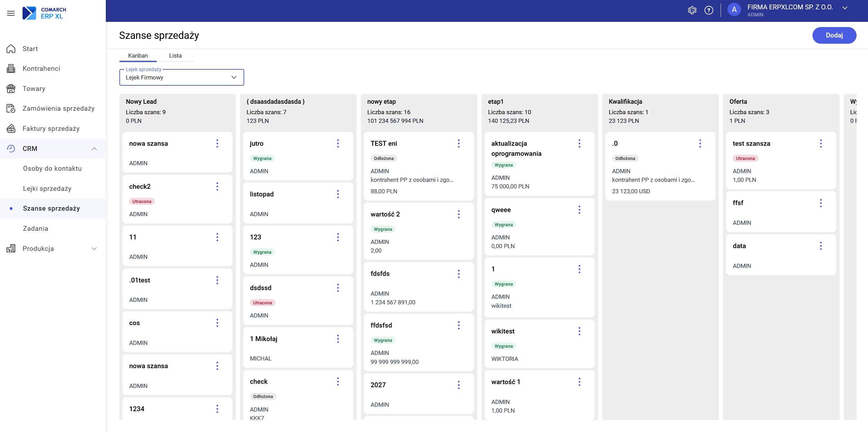Screen dimensions: 868x432
Task: Select the Kanban tab
Action: (x=138, y=56)
